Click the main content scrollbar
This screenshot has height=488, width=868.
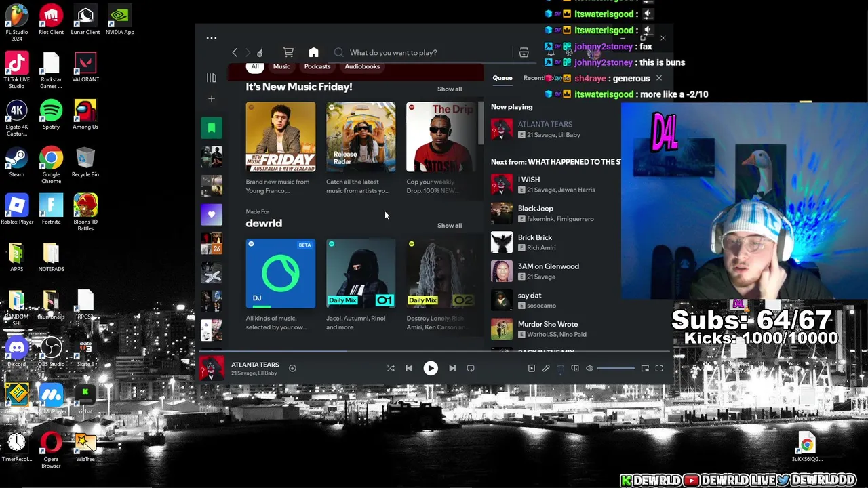point(481,122)
